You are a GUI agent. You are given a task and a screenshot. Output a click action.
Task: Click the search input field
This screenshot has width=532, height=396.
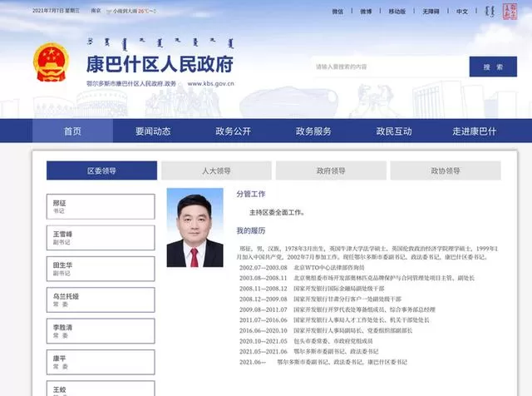tap(387, 67)
